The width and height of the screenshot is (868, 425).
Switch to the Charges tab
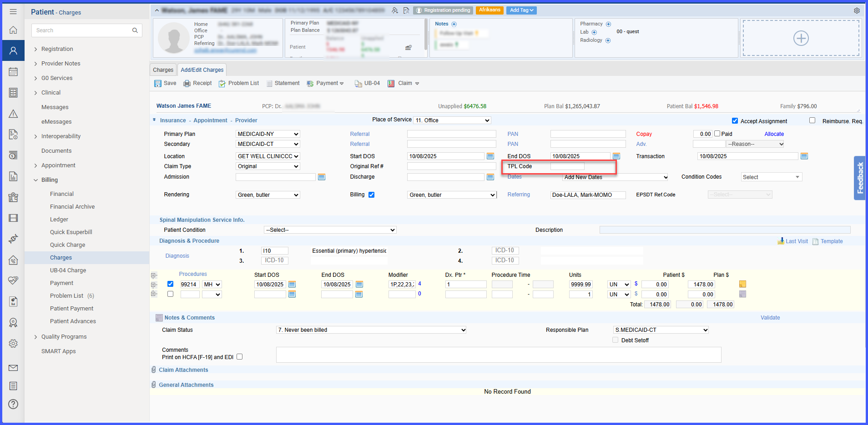point(163,70)
